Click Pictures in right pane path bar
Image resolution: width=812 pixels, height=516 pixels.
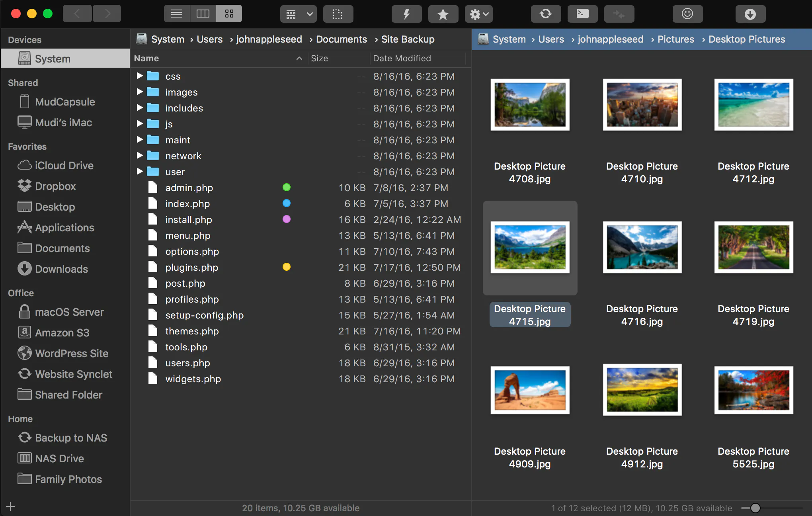tap(675, 39)
